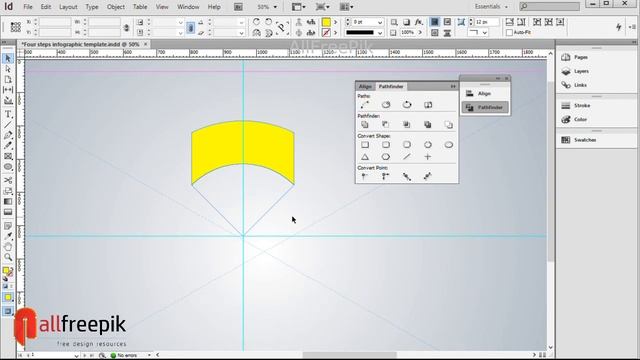640x360 pixels.
Task: Expand the fill color flyout arrow
Action: tap(336, 22)
